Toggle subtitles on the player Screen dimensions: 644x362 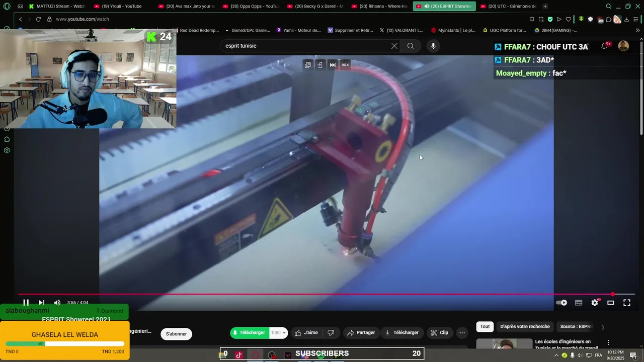click(x=579, y=303)
